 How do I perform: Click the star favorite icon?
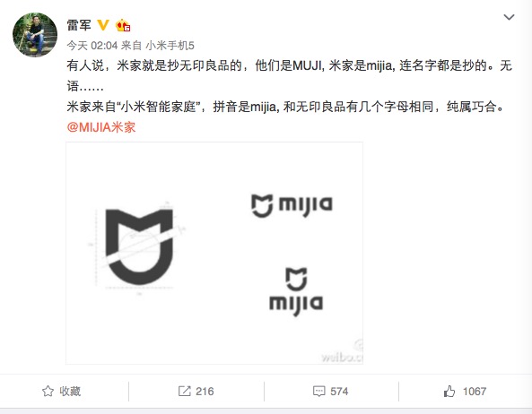(48, 391)
